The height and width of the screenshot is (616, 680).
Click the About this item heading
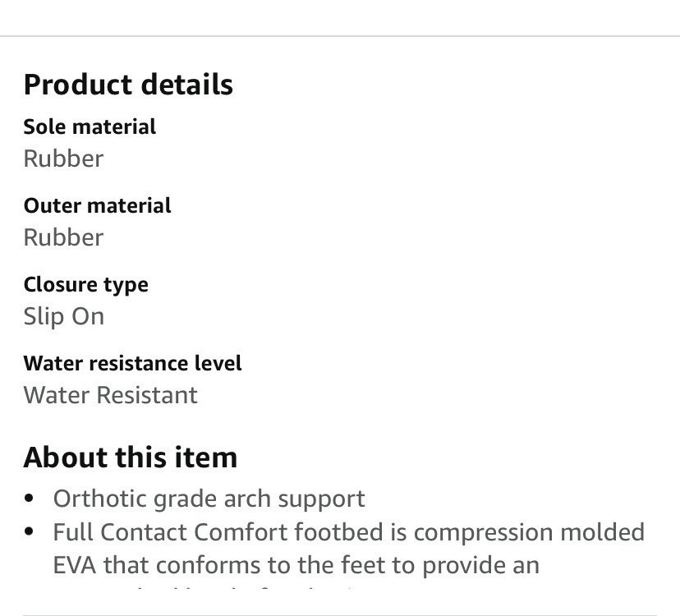tap(131, 457)
